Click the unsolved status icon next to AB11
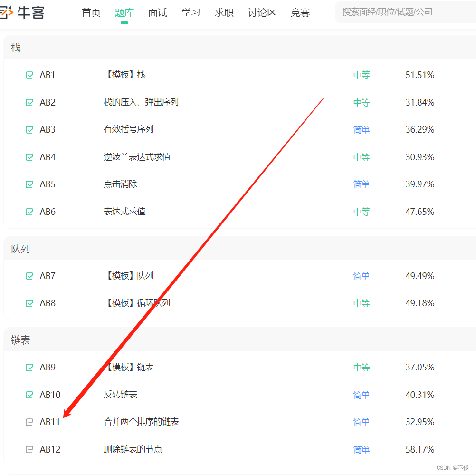Screen dimensions: 476x475 (x=29, y=422)
